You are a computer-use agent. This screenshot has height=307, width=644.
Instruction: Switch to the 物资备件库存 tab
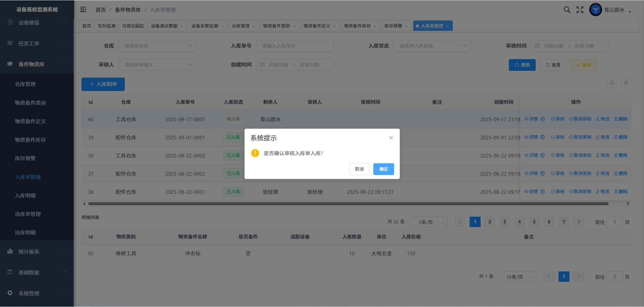coord(357,26)
